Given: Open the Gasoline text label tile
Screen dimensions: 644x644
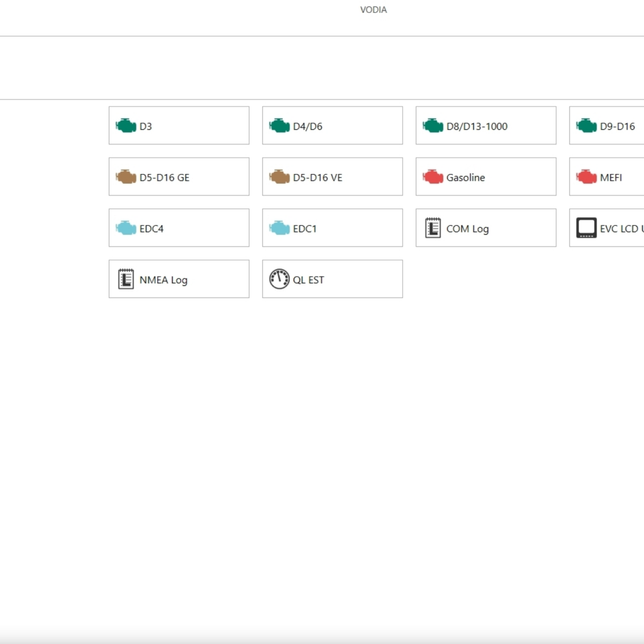Looking at the screenshot, I should [x=465, y=178].
